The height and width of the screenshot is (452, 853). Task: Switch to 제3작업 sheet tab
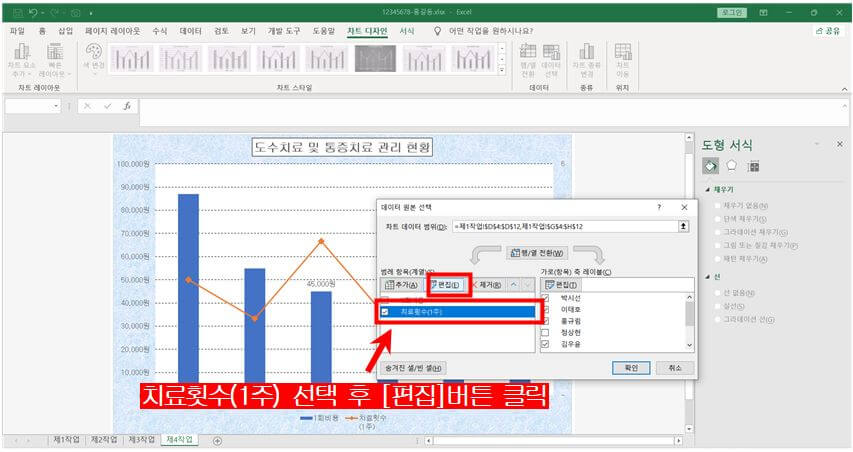141,439
